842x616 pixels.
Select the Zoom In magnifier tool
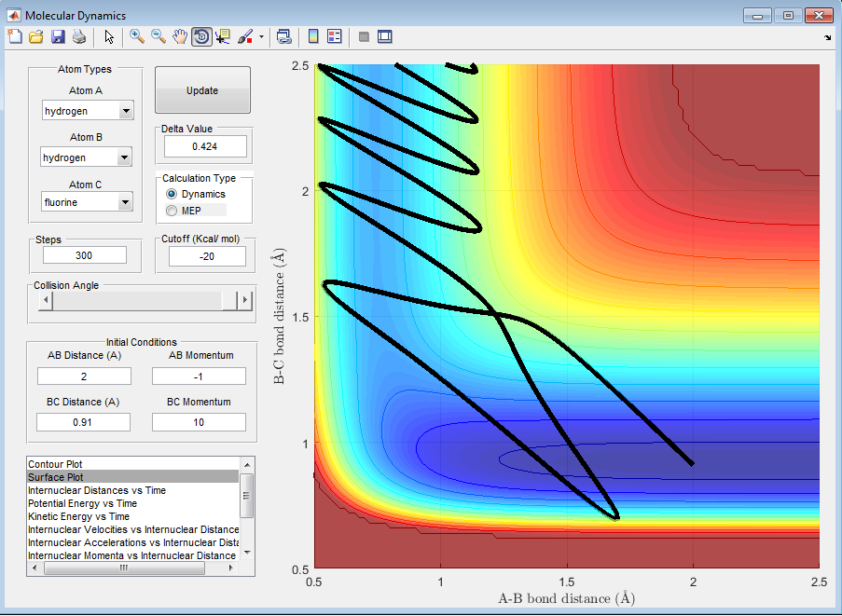point(137,36)
